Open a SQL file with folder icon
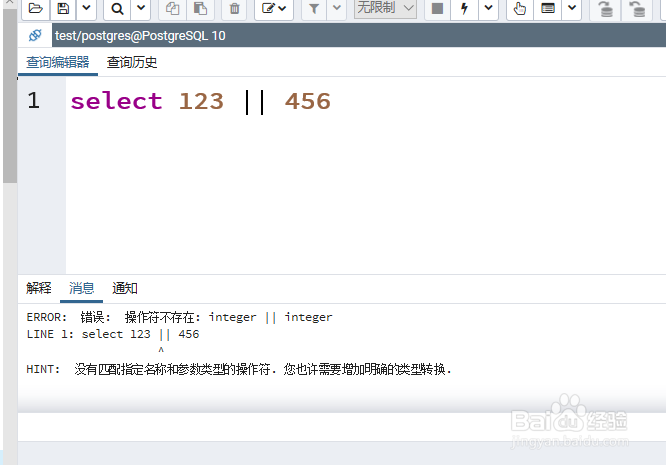The width and height of the screenshot is (666, 465). click(35, 8)
